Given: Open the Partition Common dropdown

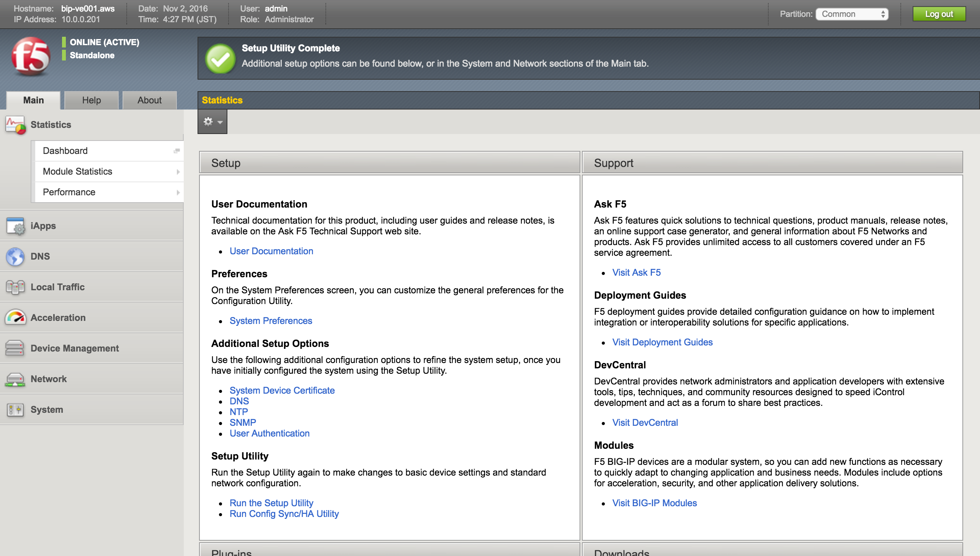Looking at the screenshot, I should pyautogui.click(x=852, y=14).
